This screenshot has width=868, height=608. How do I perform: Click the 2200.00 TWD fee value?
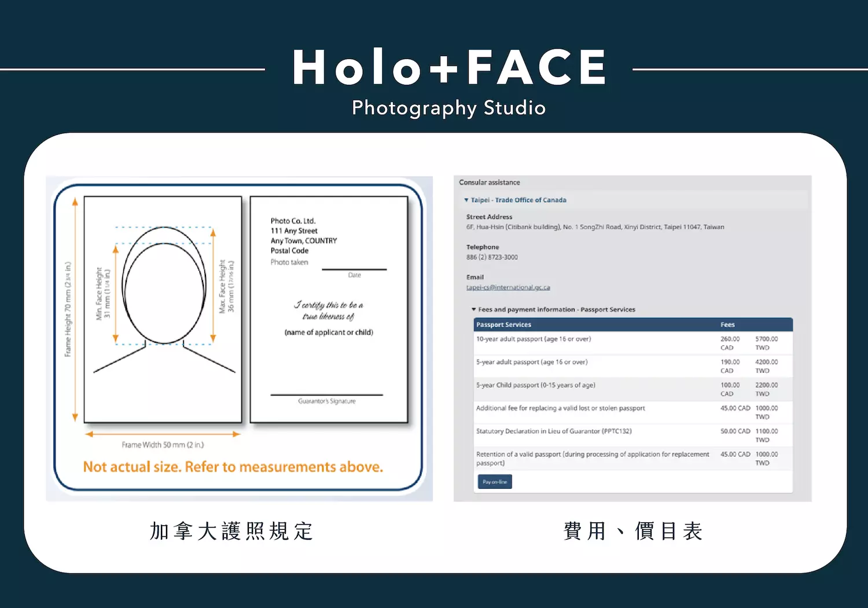(766, 390)
